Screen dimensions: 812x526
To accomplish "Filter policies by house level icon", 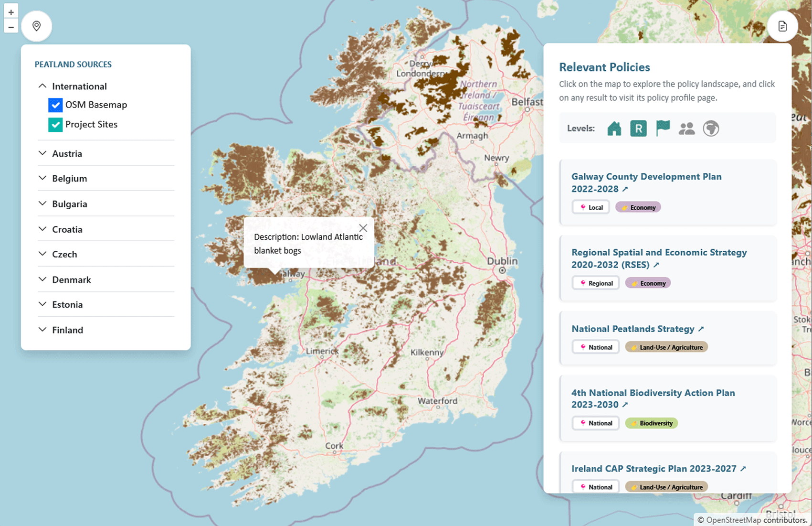I will coord(614,129).
